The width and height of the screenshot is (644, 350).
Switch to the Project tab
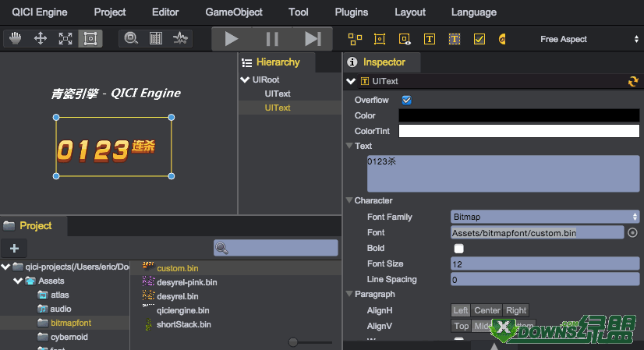[34, 226]
